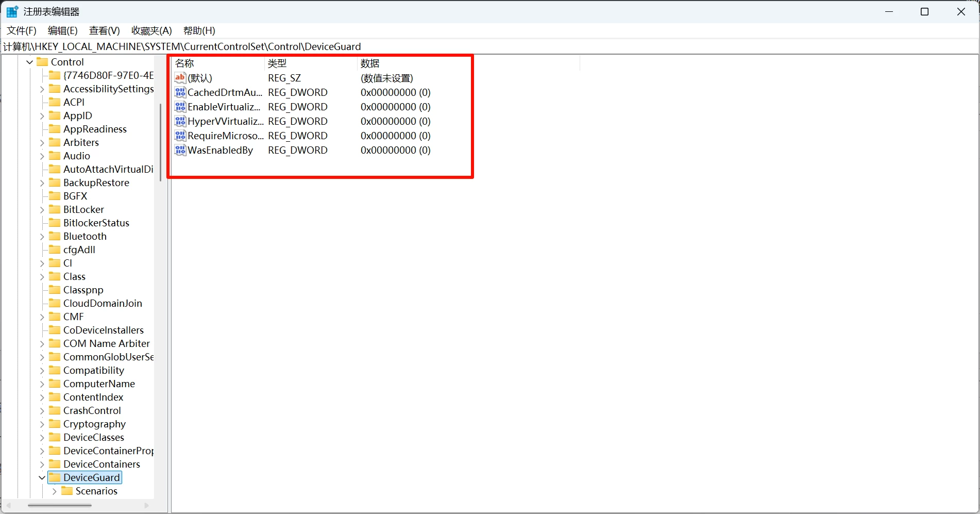Click the RequireMicroso… DWORD value icon
The height and width of the screenshot is (514, 980).
coord(180,136)
